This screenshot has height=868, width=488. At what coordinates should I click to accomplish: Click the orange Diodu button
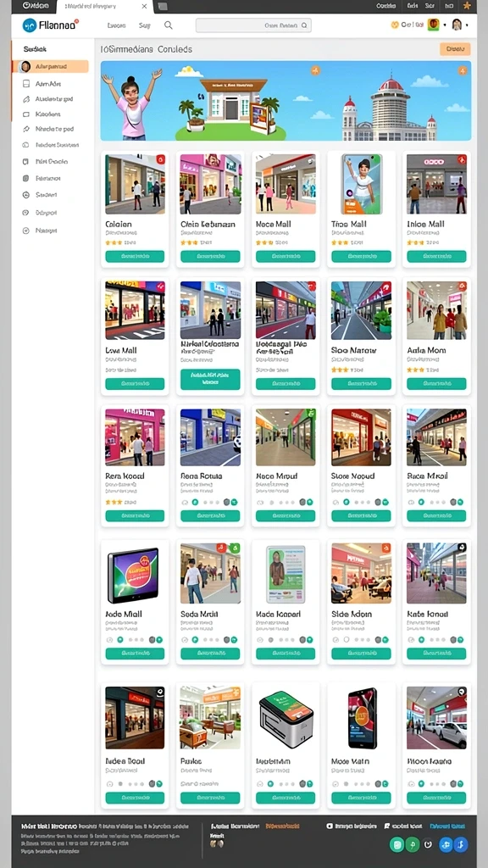pyautogui.click(x=455, y=48)
